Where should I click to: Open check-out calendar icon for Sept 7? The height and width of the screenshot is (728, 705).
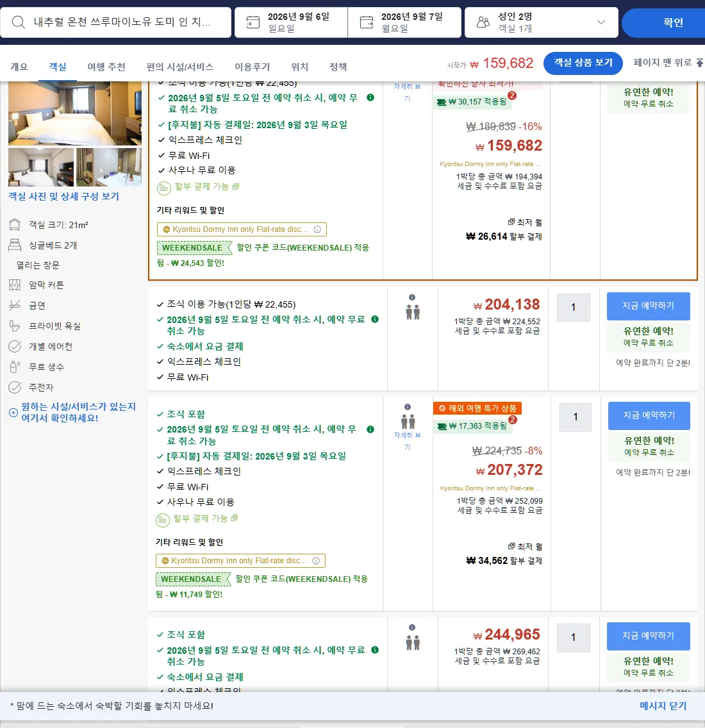coord(367,22)
